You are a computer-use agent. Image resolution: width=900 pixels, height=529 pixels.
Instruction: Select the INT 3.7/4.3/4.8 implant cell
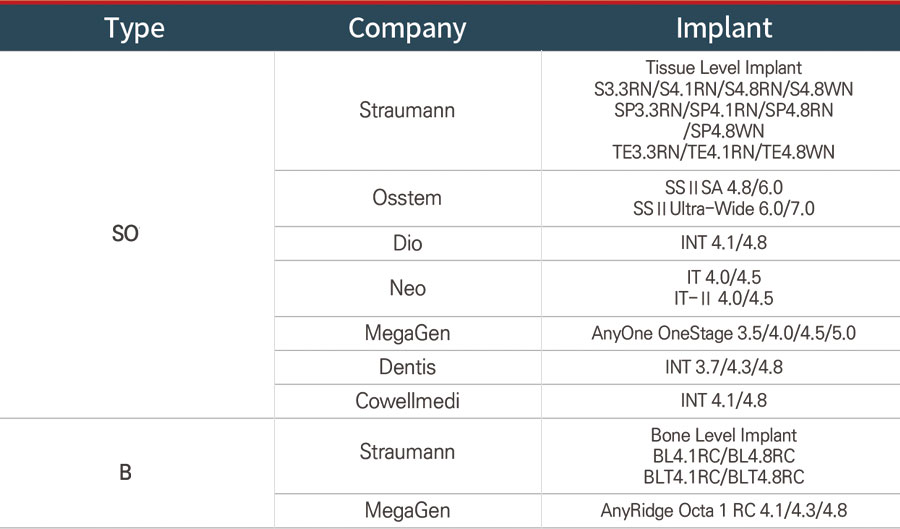(723, 367)
